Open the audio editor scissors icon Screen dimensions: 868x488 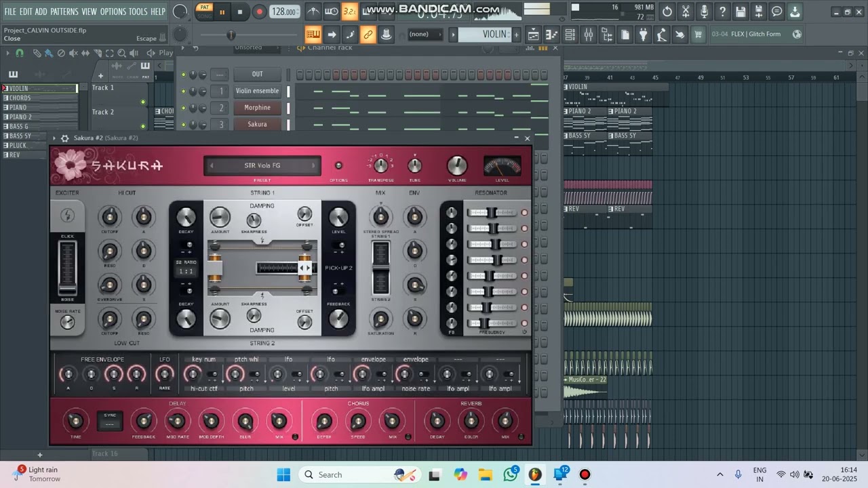tap(686, 12)
